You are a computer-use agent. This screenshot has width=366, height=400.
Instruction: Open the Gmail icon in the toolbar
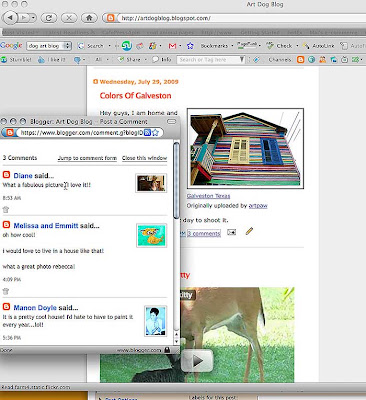tap(172, 46)
